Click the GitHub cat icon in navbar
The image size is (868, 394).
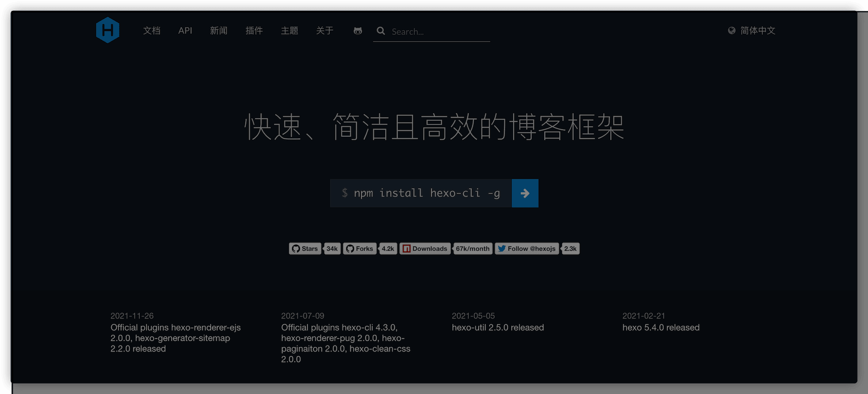[358, 31]
